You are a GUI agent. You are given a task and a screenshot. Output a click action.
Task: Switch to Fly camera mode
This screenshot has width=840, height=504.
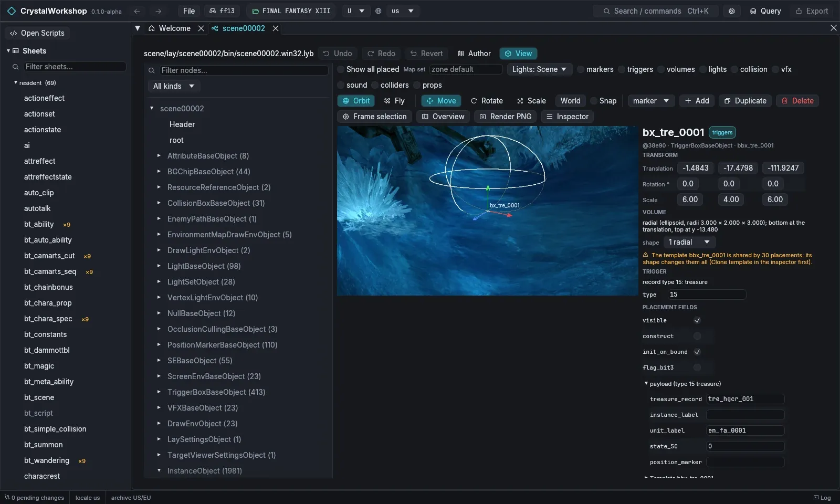[394, 101]
